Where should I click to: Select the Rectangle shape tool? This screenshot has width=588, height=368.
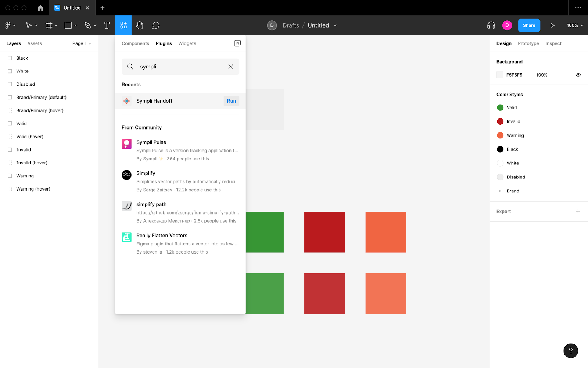click(x=68, y=25)
